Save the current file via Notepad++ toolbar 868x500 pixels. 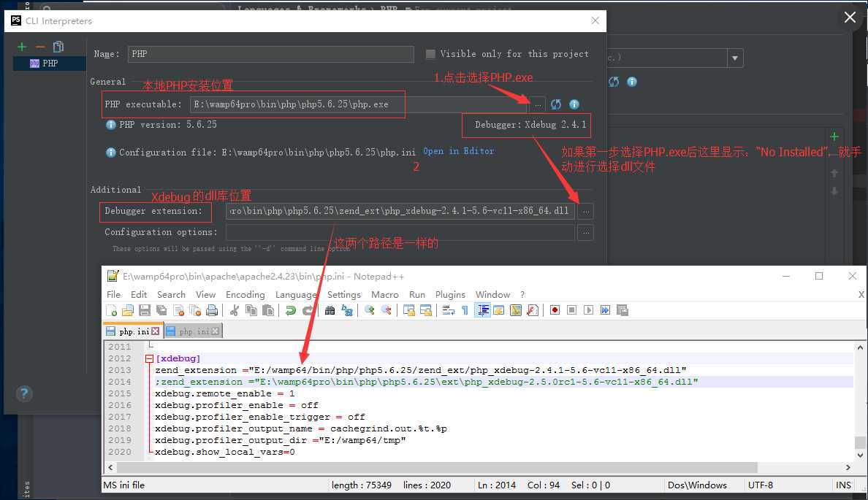pos(145,310)
